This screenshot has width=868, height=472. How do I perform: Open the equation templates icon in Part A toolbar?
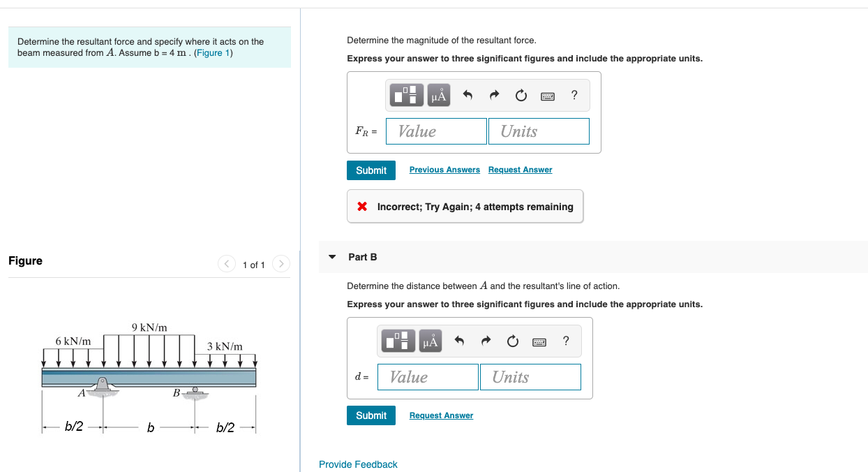(x=405, y=95)
